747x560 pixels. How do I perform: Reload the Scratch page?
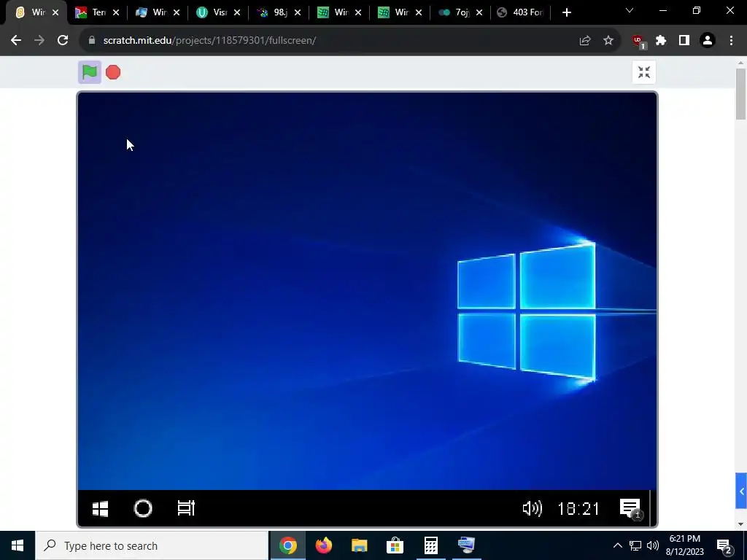point(63,41)
